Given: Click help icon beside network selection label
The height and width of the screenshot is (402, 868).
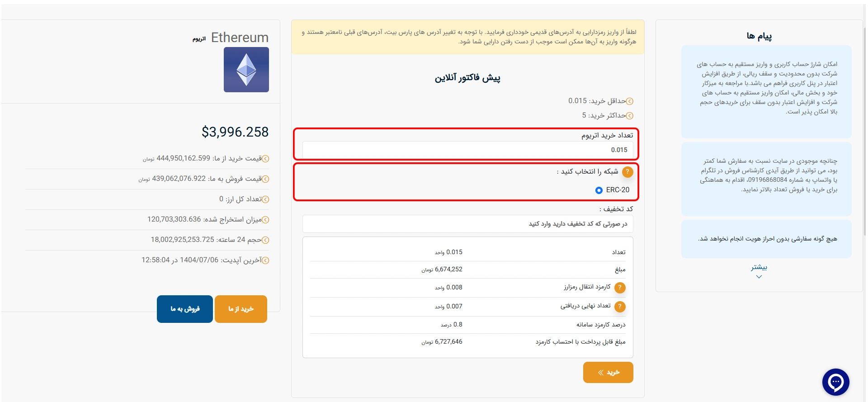Looking at the screenshot, I should click(627, 172).
